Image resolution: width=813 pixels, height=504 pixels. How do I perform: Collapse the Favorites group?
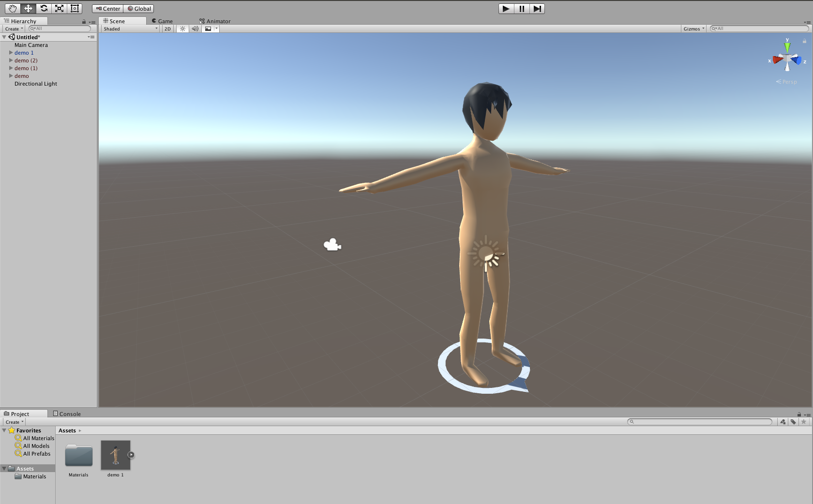coord(4,430)
